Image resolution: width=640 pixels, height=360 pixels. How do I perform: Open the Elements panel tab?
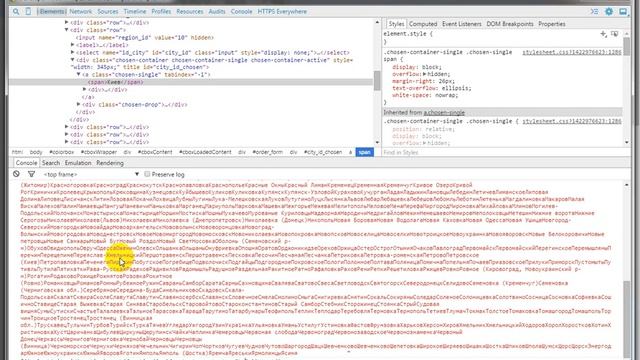click(x=52, y=11)
